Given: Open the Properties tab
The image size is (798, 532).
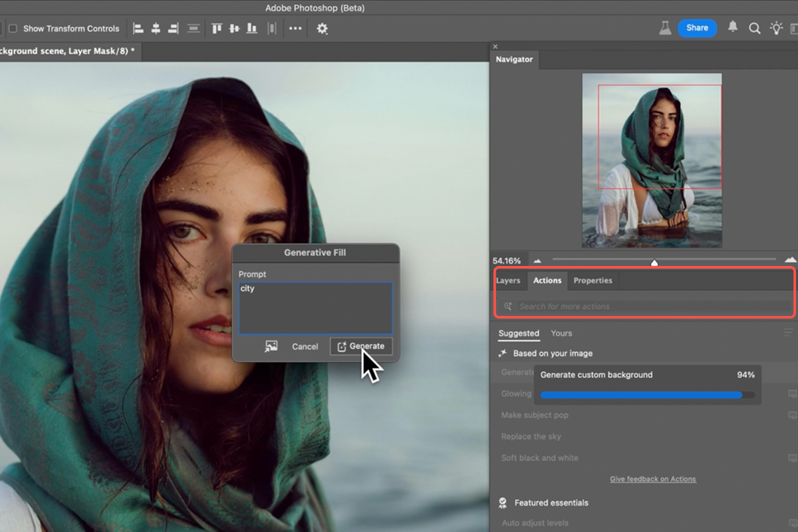Looking at the screenshot, I should (x=593, y=281).
